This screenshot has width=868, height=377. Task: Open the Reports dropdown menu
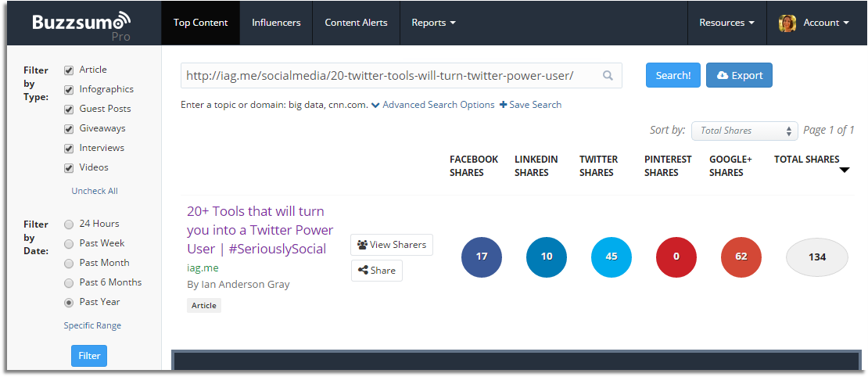[433, 23]
